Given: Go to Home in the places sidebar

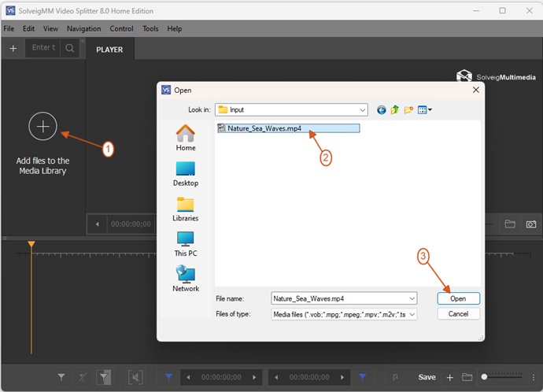Looking at the screenshot, I should click(186, 138).
